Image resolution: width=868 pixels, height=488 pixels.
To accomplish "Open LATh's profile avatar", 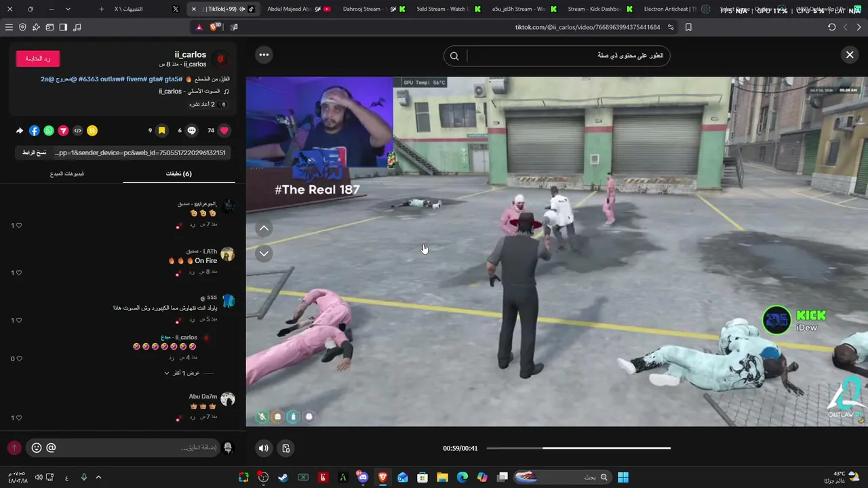I will tap(228, 255).
